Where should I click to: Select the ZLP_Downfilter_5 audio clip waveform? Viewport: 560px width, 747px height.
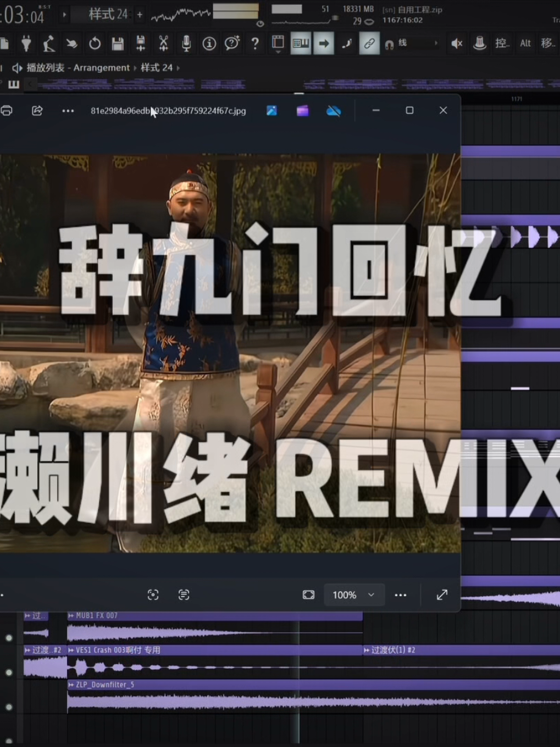(x=314, y=702)
